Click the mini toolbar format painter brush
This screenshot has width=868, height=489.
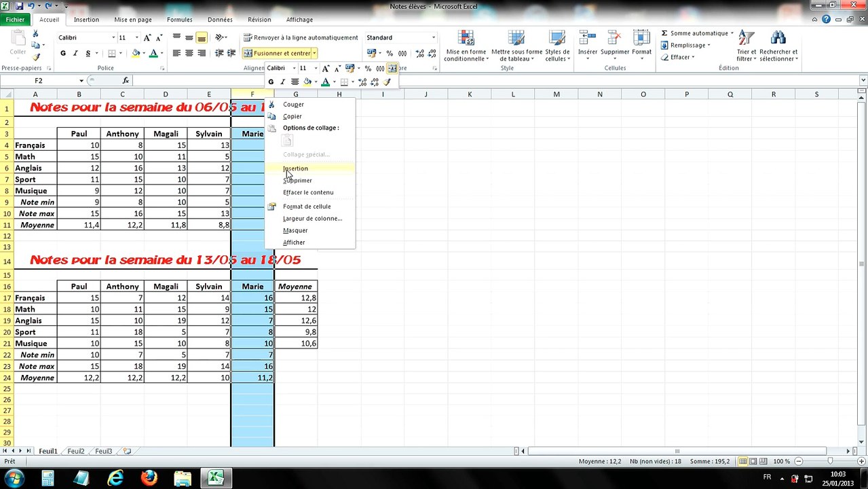pos(387,82)
